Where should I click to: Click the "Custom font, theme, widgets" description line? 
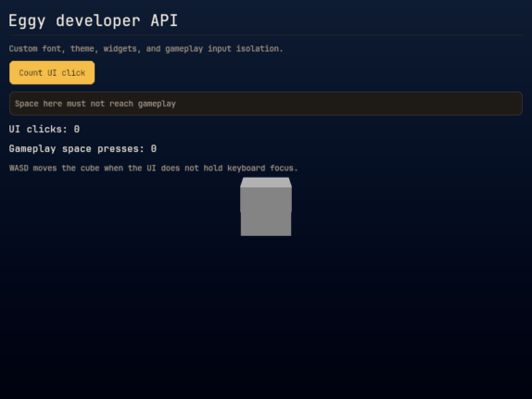(146, 49)
